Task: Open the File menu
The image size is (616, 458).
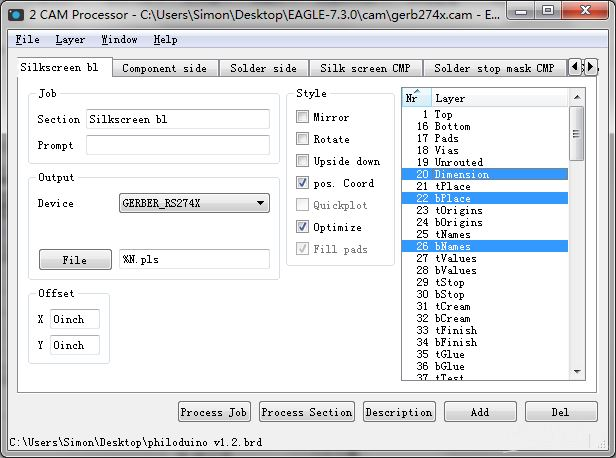Action: coord(27,40)
